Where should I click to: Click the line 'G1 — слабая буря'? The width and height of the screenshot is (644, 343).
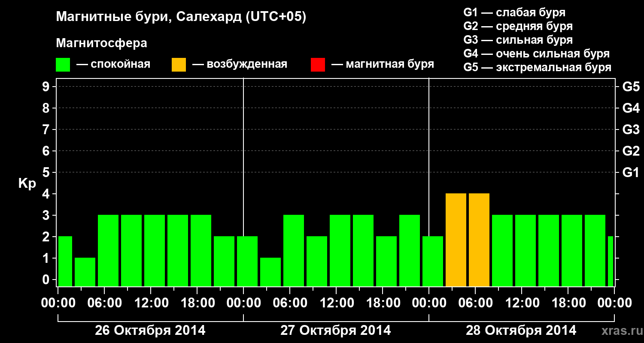[x=514, y=12]
